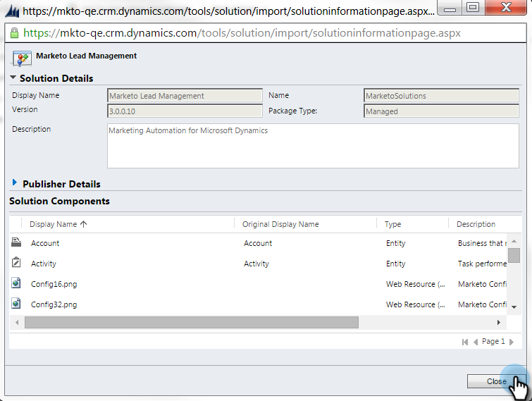Click the ascending sort arrow icon
532x401 pixels.
tap(83, 224)
